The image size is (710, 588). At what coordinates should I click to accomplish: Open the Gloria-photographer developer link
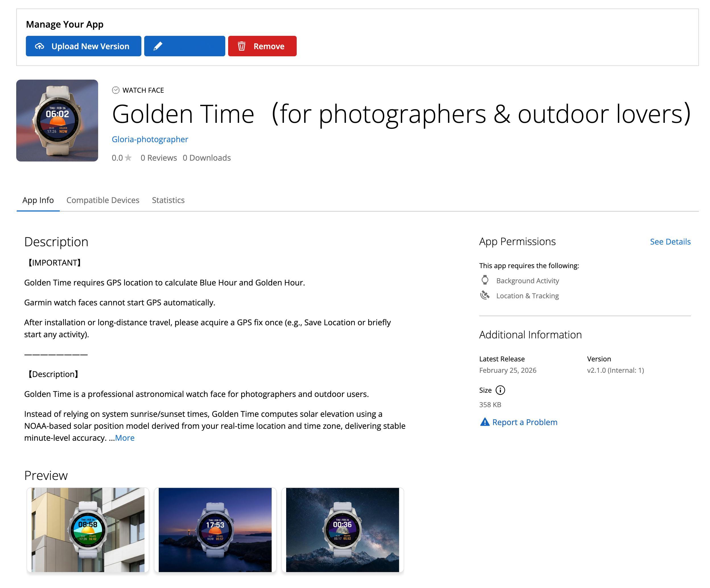(150, 139)
